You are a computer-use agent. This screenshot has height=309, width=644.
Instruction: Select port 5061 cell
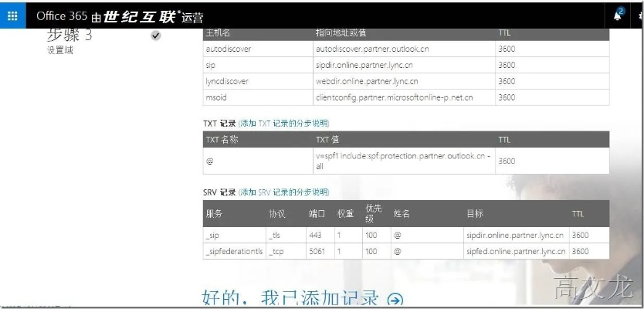(320, 251)
